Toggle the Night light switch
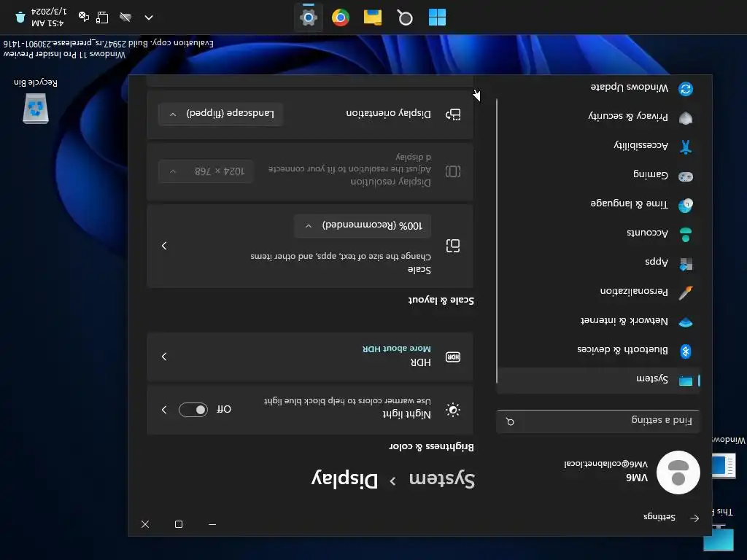 click(x=193, y=410)
